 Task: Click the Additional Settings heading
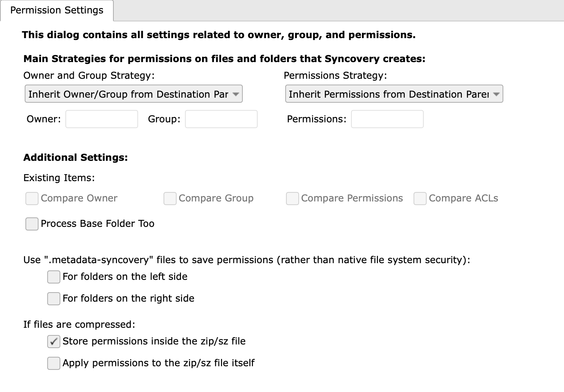click(75, 157)
